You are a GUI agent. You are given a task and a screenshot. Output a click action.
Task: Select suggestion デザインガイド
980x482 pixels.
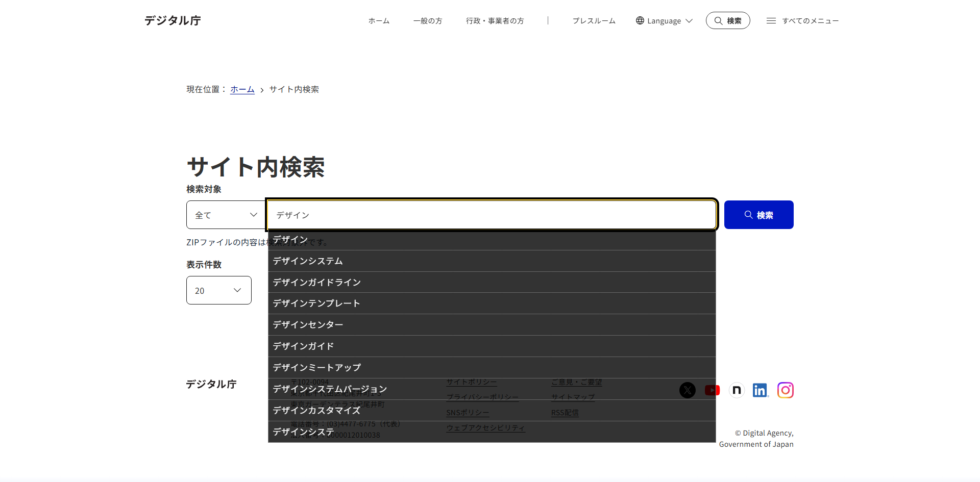click(492, 346)
